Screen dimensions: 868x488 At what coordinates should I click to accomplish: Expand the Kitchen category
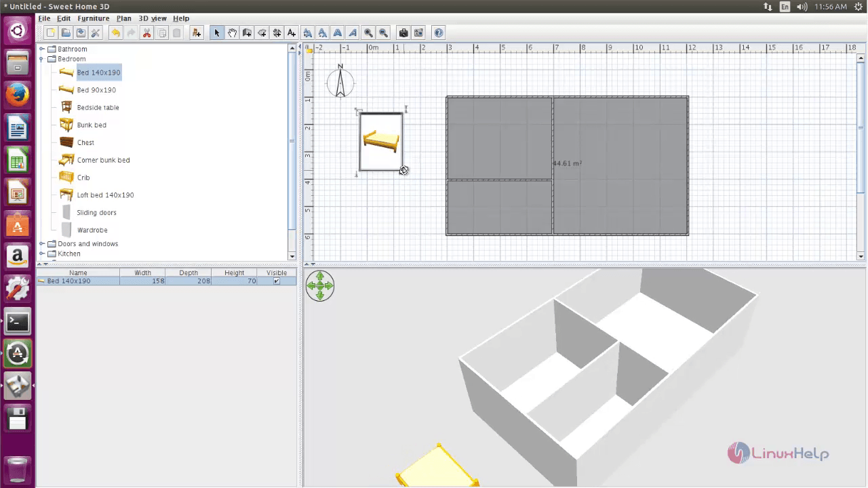[x=42, y=253]
